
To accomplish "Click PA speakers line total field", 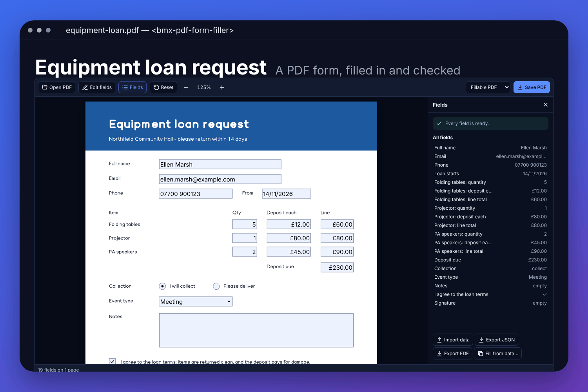I will coord(337,252).
